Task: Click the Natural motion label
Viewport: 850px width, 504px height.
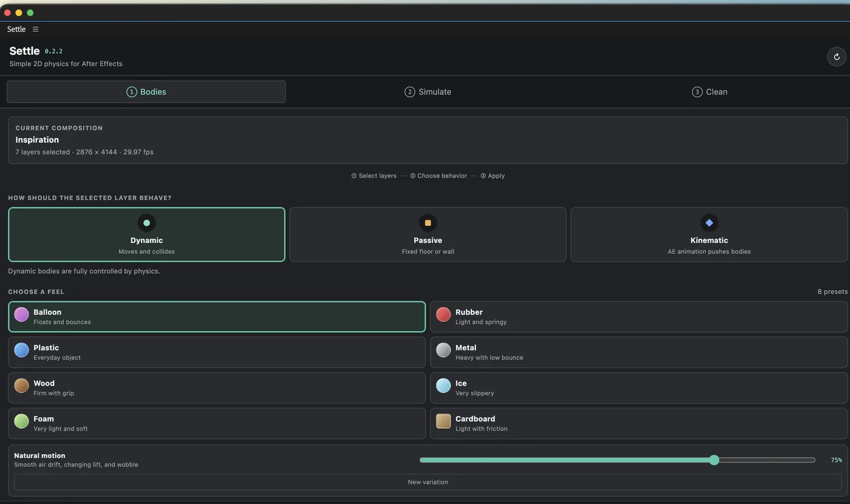Action: (39, 455)
